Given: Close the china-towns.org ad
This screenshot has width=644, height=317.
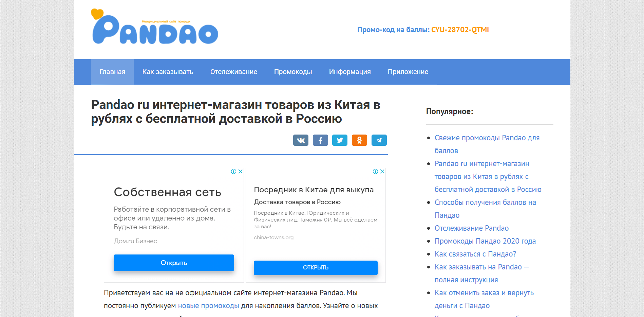Looking at the screenshot, I should pyautogui.click(x=382, y=172).
